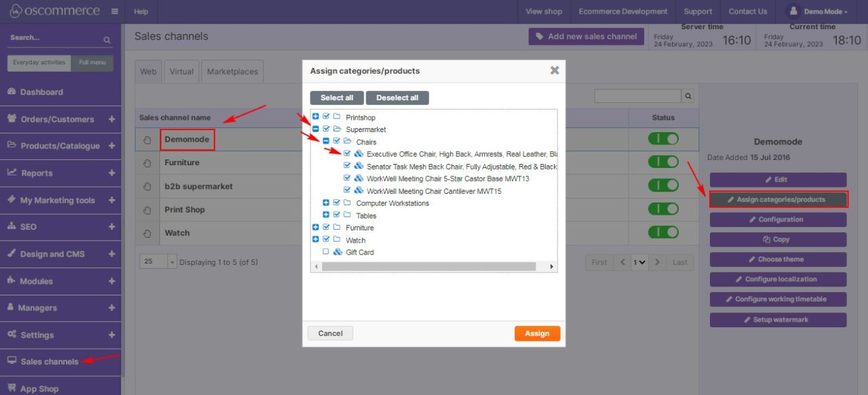
Task: Click the Select all button
Action: point(337,98)
